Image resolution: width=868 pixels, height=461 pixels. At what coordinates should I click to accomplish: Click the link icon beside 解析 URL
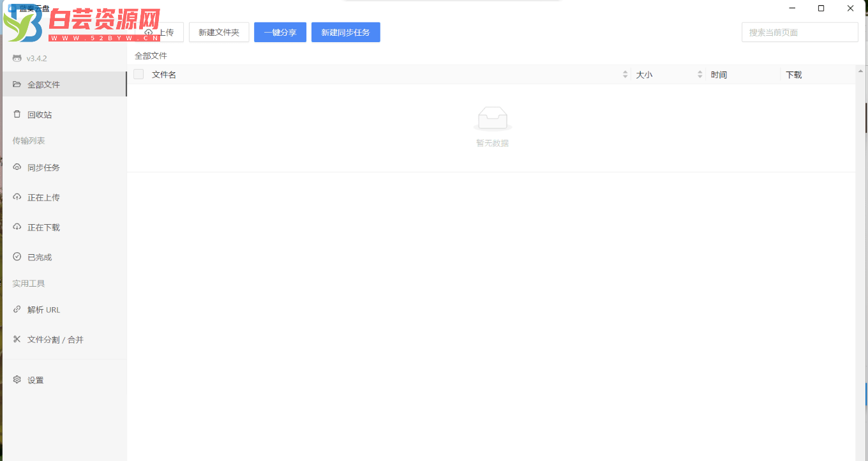pyautogui.click(x=17, y=309)
